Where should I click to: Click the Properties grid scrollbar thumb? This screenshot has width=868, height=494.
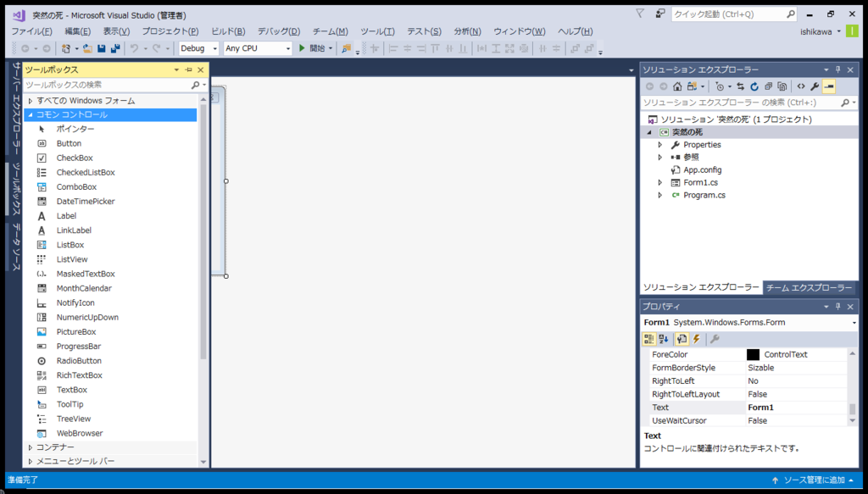[x=853, y=408]
